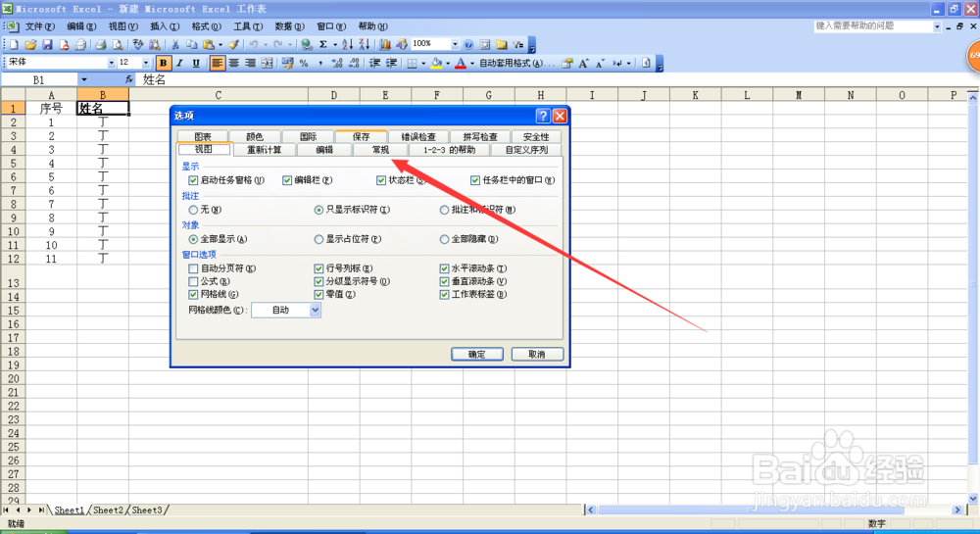Click the 自动套用格式 toolbar button
Screen dimensions: 980x534
pyautogui.click(x=515, y=63)
